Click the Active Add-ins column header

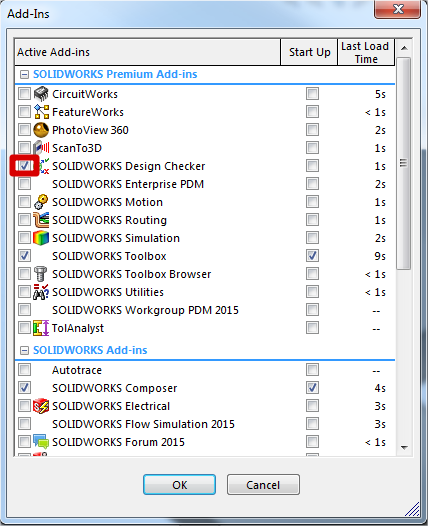tap(148, 52)
